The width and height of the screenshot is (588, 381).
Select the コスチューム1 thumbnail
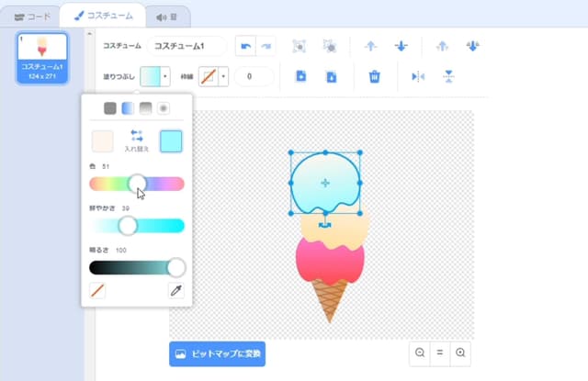point(42,58)
